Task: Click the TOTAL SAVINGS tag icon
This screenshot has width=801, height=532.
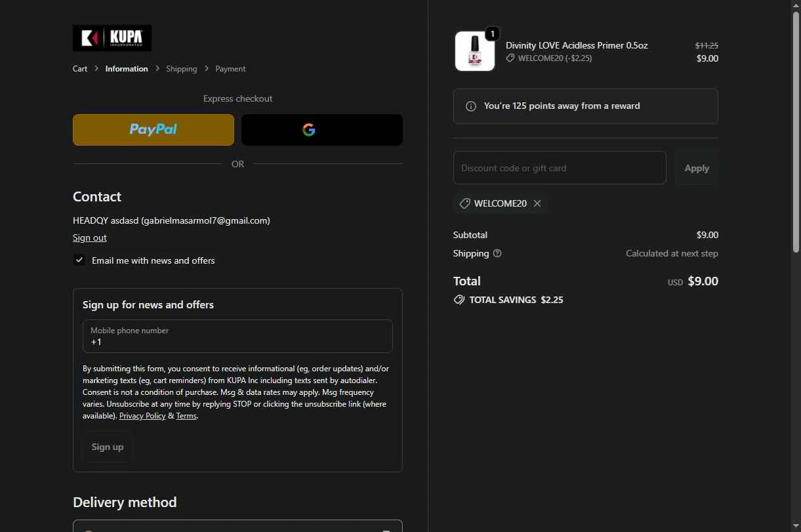Action: pyautogui.click(x=459, y=300)
